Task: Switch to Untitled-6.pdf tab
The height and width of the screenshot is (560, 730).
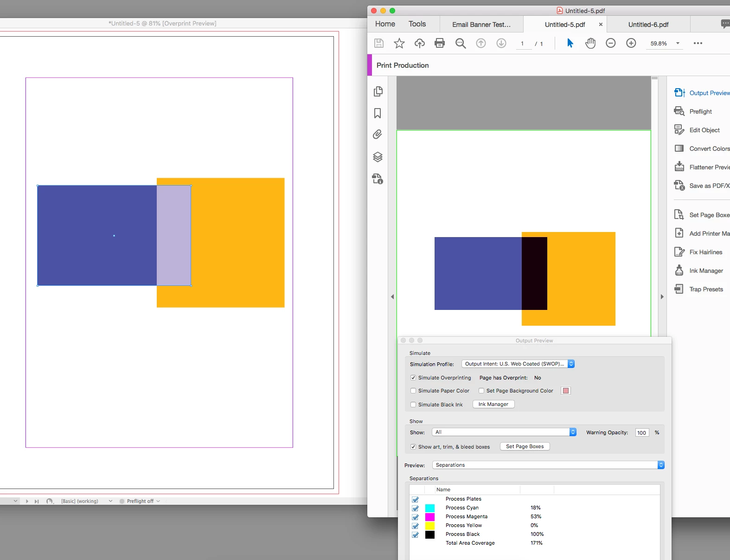Action: pos(648,24)
